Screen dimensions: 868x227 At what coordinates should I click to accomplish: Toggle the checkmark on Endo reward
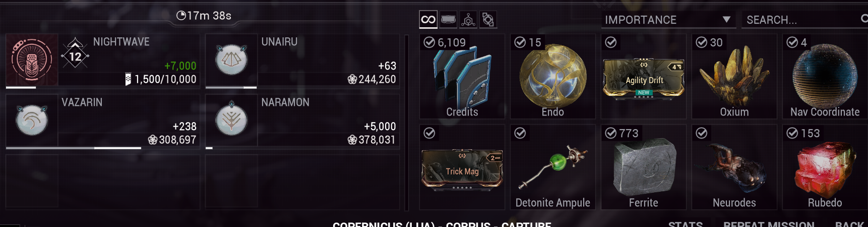[x=520, y=42]
